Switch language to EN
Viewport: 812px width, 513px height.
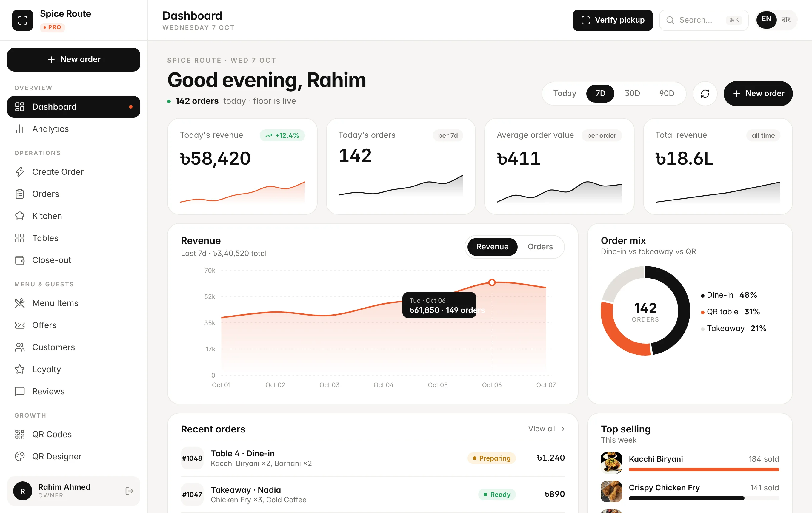pyautogui.click(x=766, y=20)
